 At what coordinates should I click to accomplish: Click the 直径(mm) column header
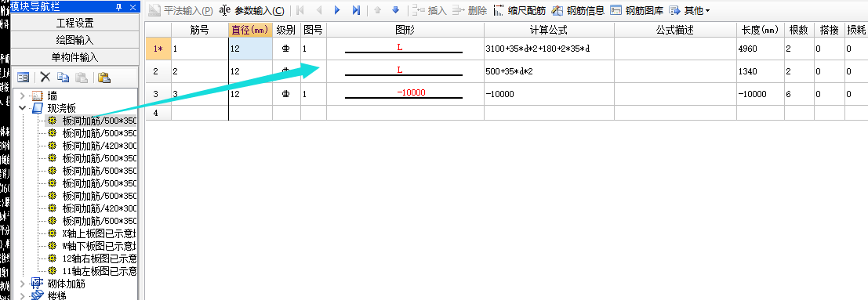click(x=250, y=30)
